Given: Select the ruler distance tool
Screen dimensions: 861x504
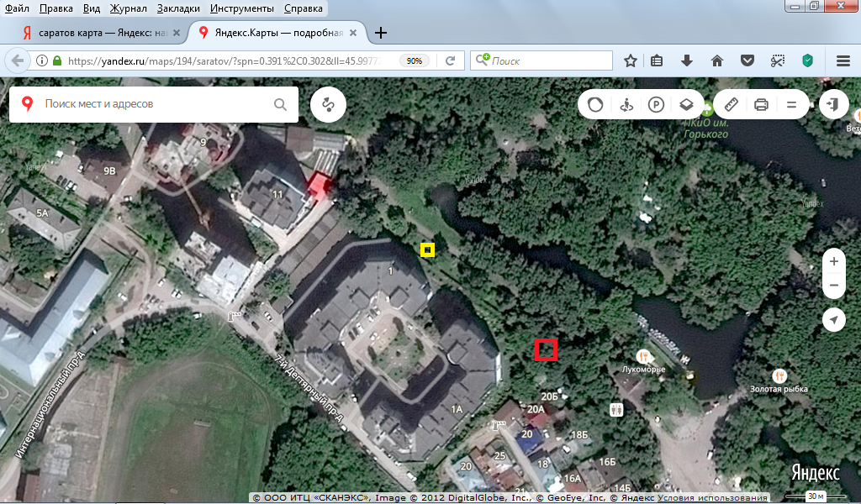Looking at the screenshot, I should [732, 104].
